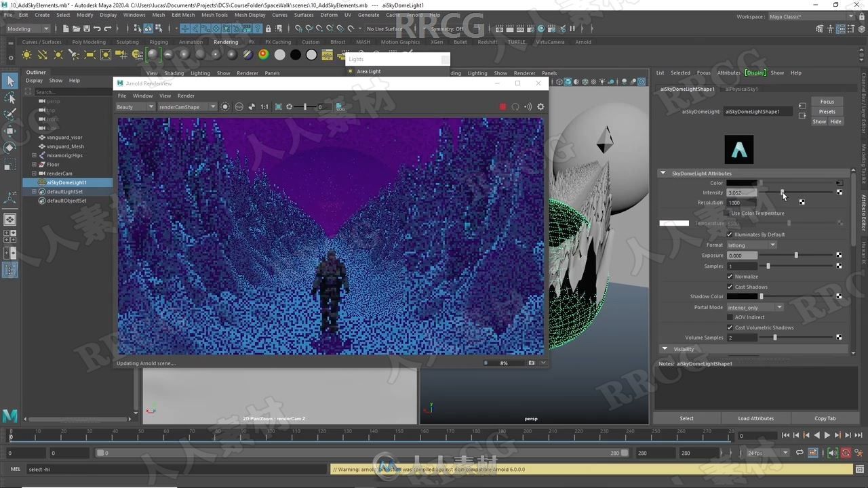The image size is (868, 488).
Task: Switch to Poly Modeling shelf tab
Action: point(89,42)
